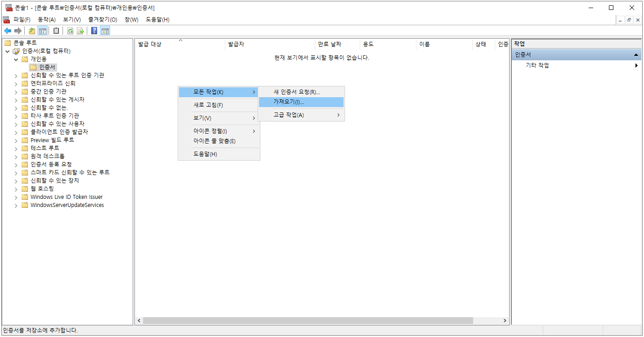The image size is (644, 337).
Task: Select the 클라이언트 인증 발급자 tree item
Action: point(59,132)
